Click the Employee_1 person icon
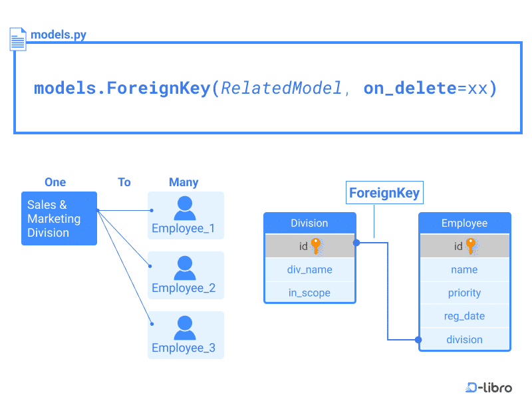Screen dimensions: 532x399 point(184,208)
